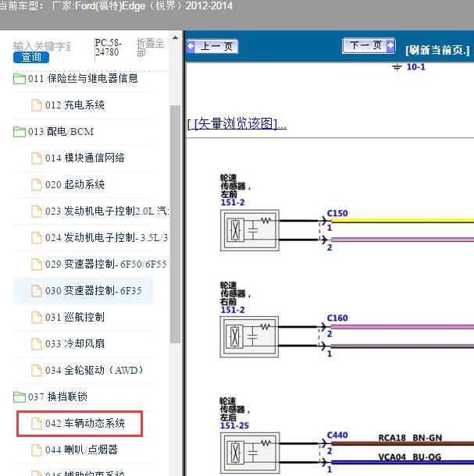This screenshot has height=476, width=474.
Task: Click the page icon beside 033 冷却风扇
Action: click(x=37, y=344)
